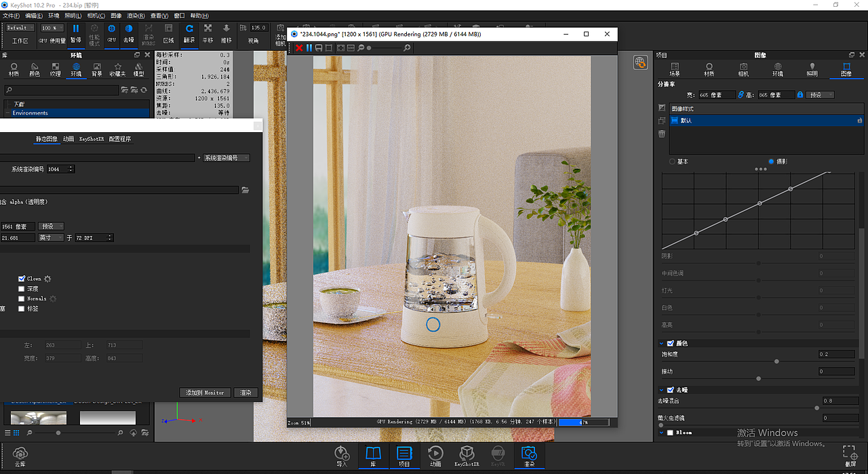Pause the render in the render output window
Viewport: 868px width, 474px height.
coord(309,47)
